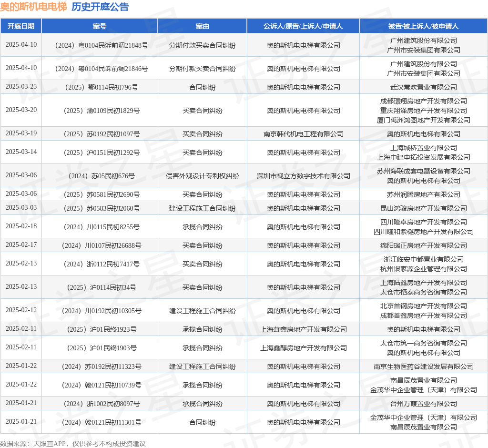Click case number 赣0121民初10739号
This screenshot has height=448, width=488.
tap(102, 386)
